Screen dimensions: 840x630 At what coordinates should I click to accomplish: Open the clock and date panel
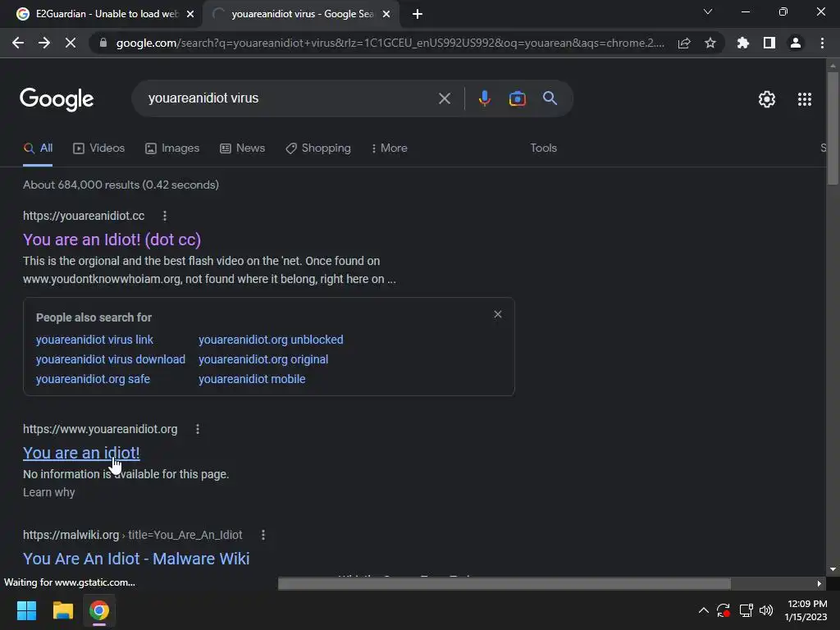[806, 610]
